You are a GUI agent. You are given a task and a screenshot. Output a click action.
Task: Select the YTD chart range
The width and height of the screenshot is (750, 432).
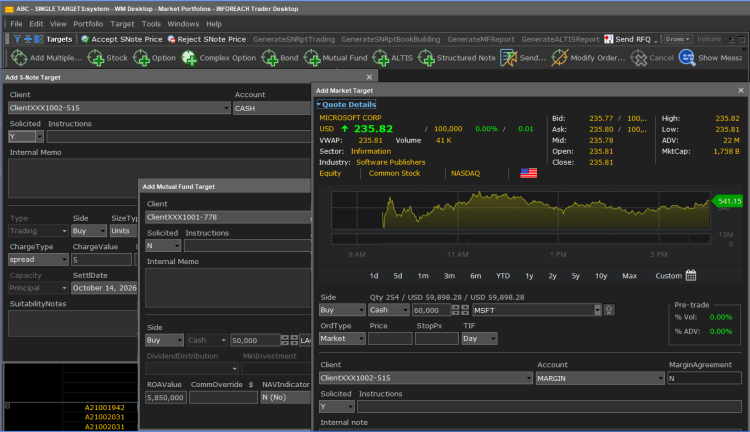click(x=503, y=276)
